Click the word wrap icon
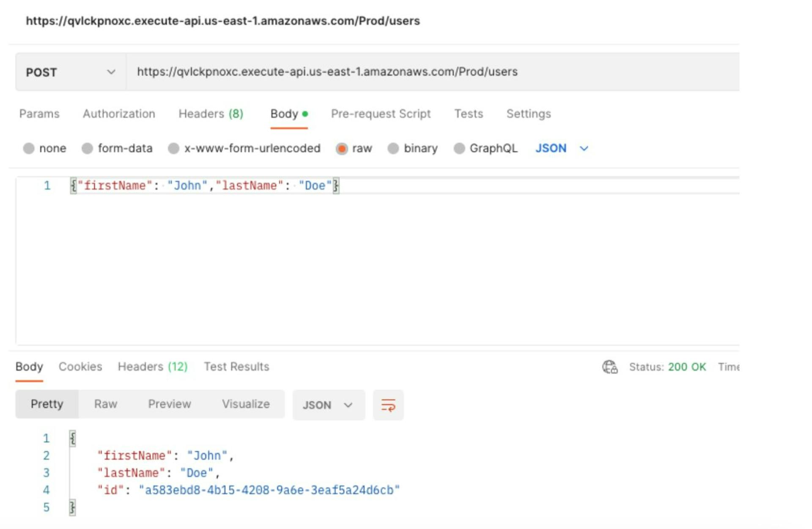The height and width of the screenshot is (529, 812). [x=388, y=405]
